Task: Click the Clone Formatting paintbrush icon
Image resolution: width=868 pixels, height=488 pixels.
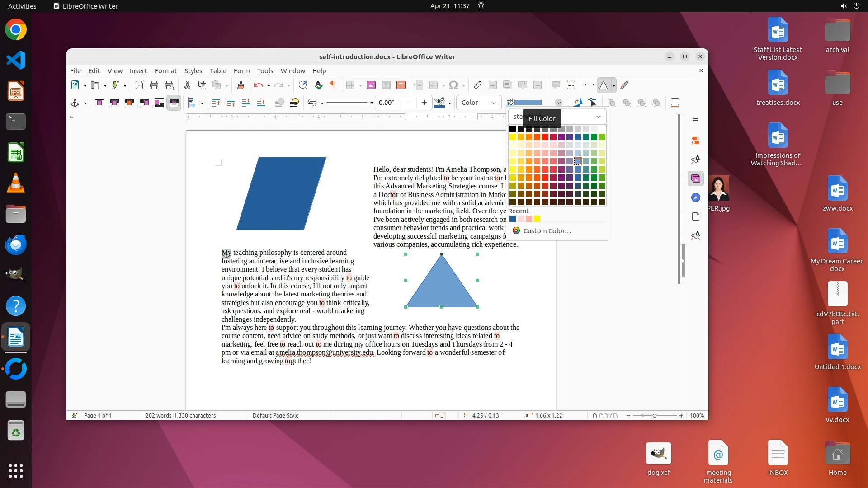Action: (241, 85)
